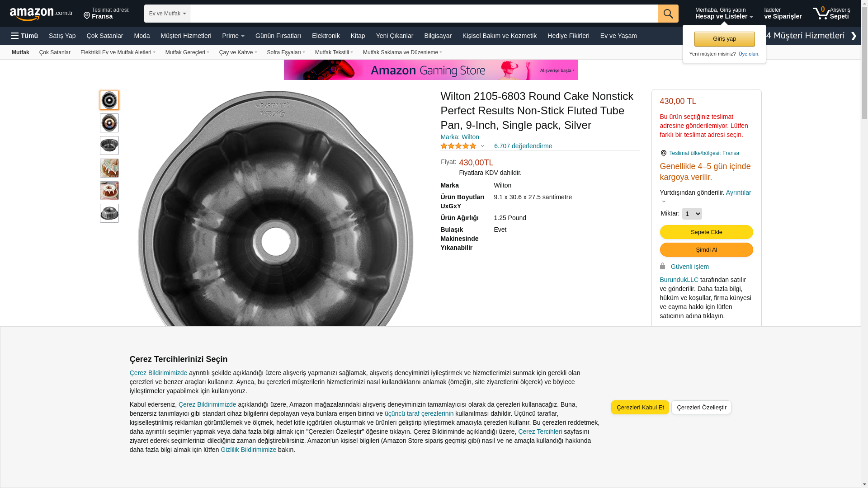Accept cookies with Çerezleri Kabul Et

pos(640,408)
